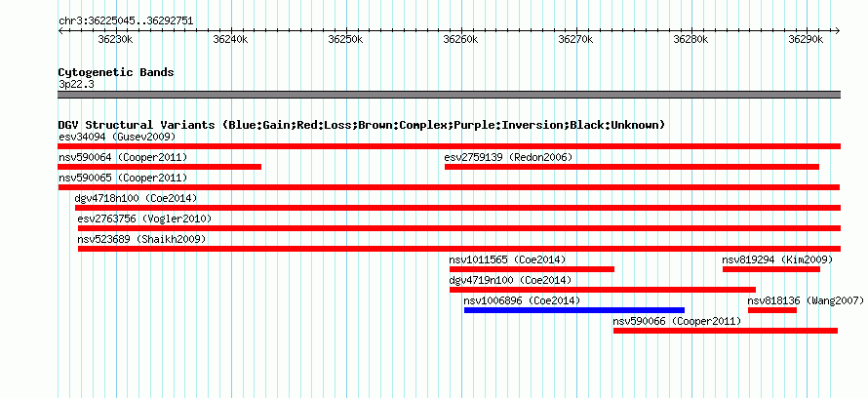Select the esv34094 (Gusev2009) label

coord(117,137)
